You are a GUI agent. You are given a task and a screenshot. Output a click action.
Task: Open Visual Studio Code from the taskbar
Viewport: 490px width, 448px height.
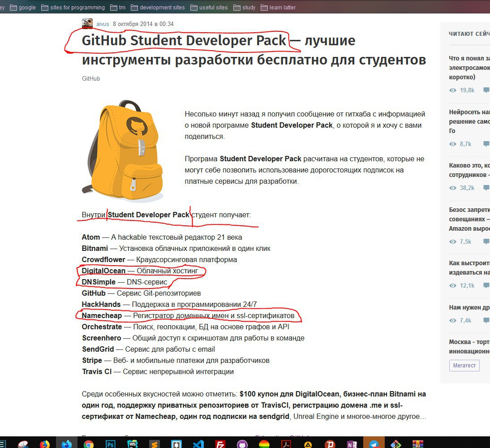tap(198, 444)
